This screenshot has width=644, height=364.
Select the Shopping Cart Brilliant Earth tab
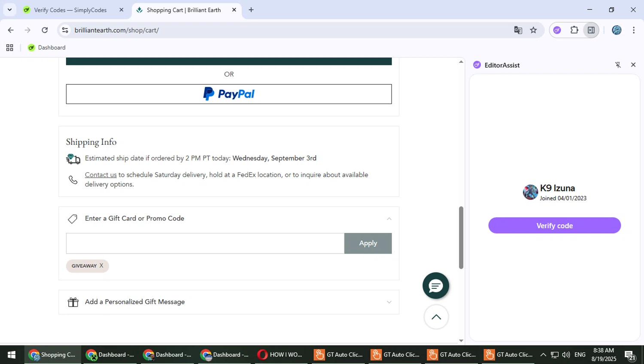pyautogui.click(x=184, y=10)
